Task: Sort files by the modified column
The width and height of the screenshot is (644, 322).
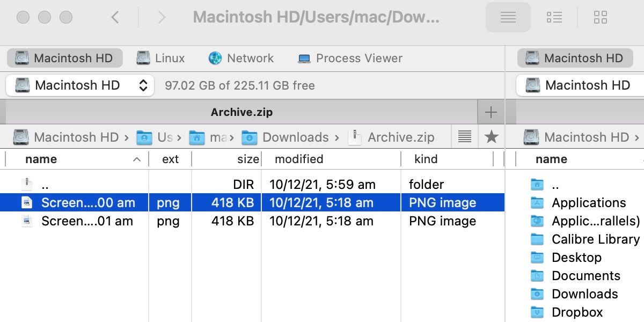Action: click(299, 159)
